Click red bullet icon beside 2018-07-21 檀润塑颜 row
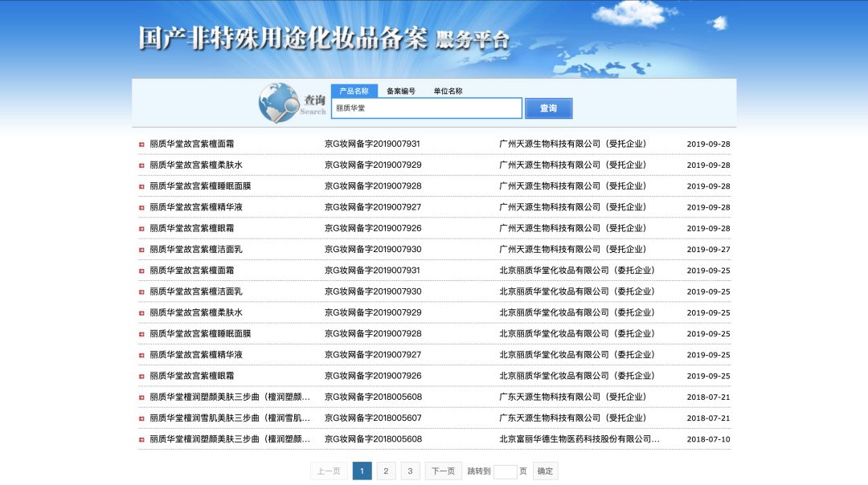The image size is (868, 485). click(141, 397)
